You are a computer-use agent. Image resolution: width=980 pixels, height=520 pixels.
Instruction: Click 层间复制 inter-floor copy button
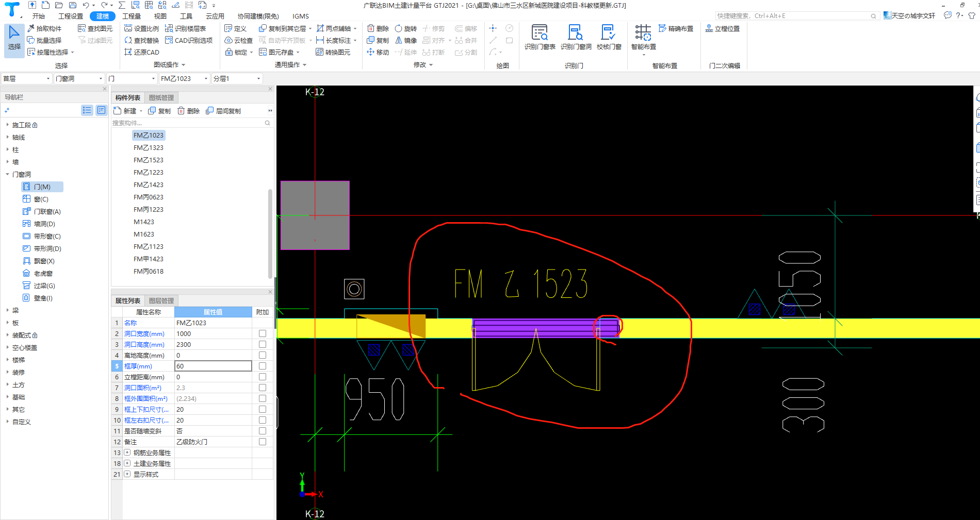223,111
